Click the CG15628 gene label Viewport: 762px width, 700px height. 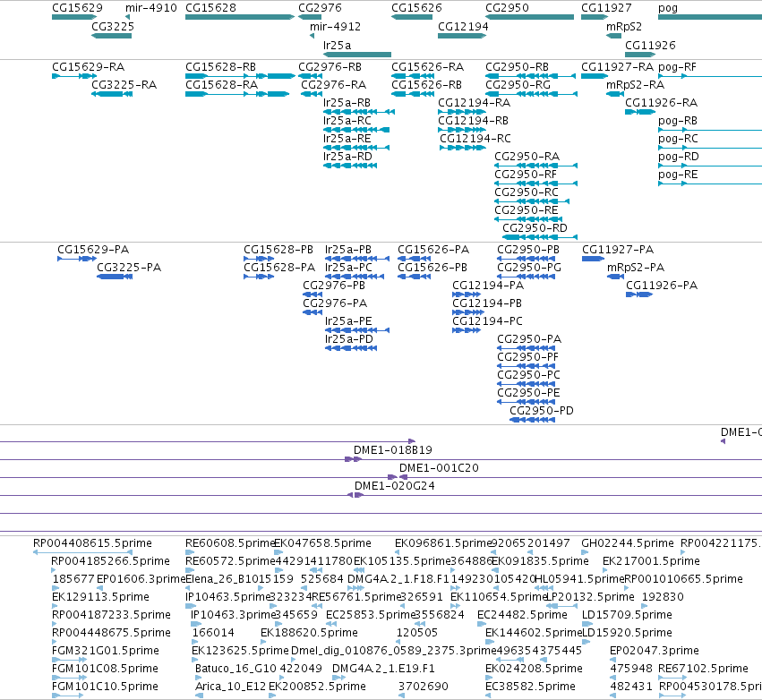coord(211,8)
